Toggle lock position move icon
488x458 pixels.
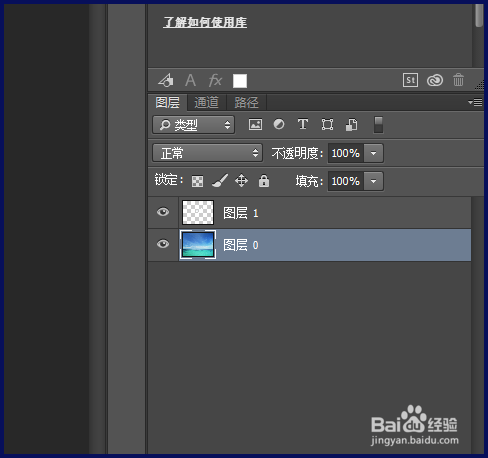tap(241, 181)
